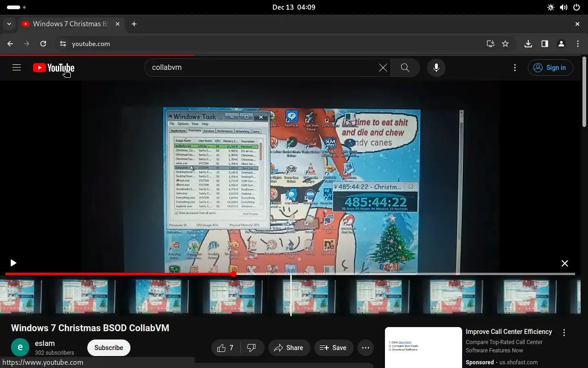
Task: Click the video title text
Action: click(x=90, y=328)
